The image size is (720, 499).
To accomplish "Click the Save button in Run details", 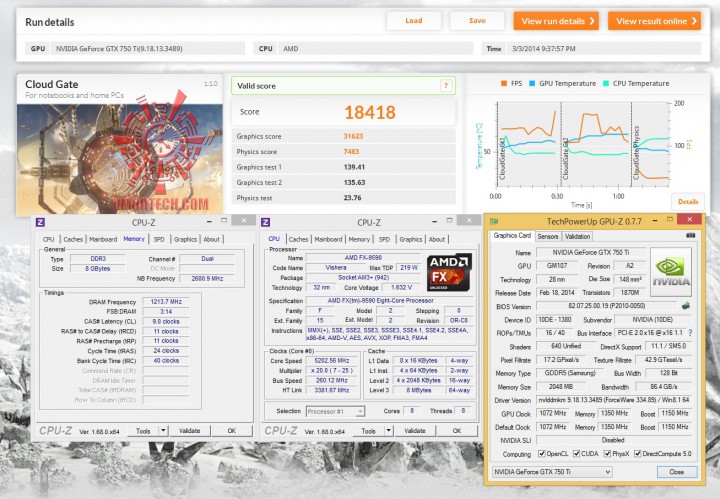I will pos(477,21).
